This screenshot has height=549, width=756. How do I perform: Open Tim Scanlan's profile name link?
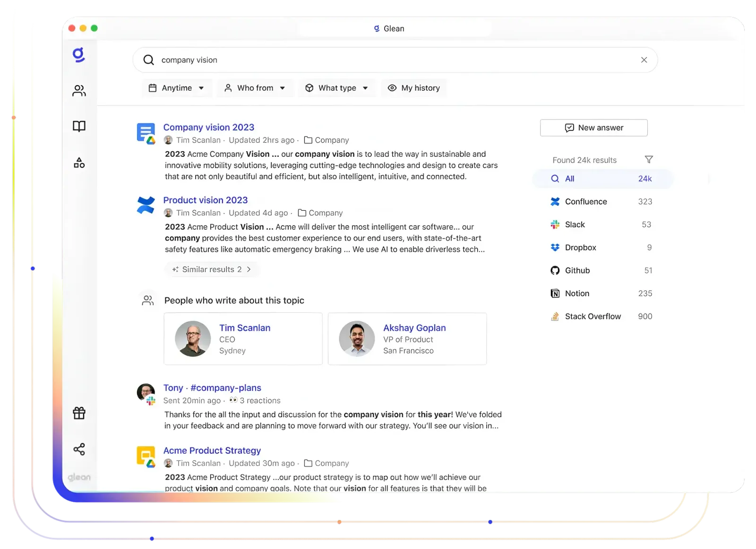pos(245,328)
